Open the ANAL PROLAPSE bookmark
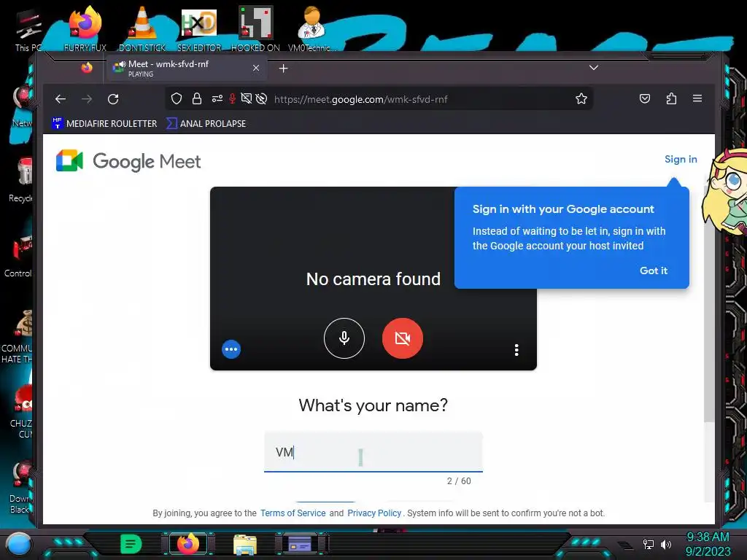747x560 pixels. 206,124
